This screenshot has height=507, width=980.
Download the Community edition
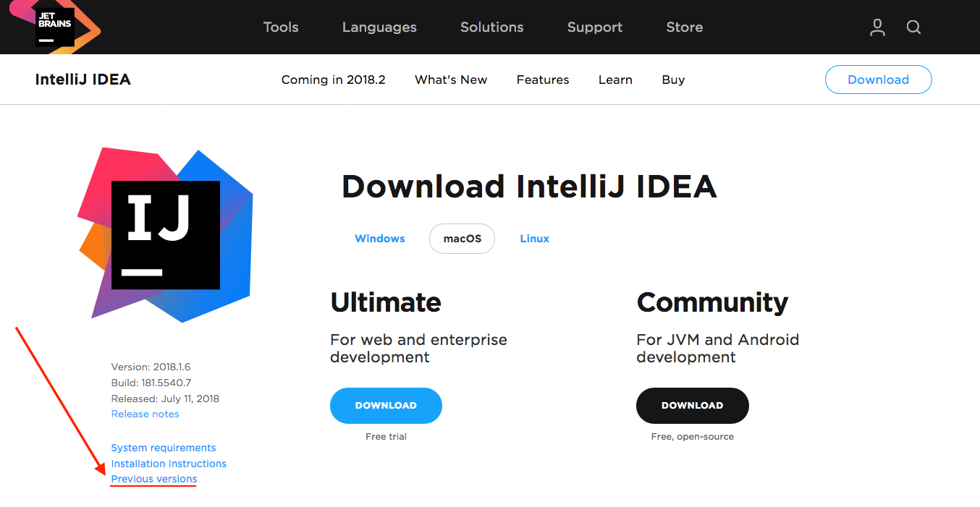[x=692, y=406]
